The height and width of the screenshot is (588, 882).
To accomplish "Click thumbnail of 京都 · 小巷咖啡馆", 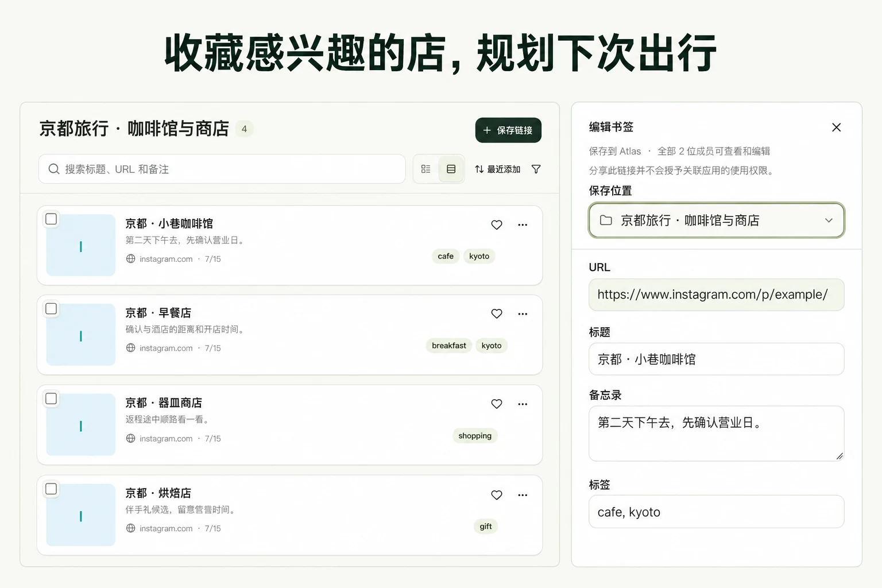I will (x=81, y=245).
